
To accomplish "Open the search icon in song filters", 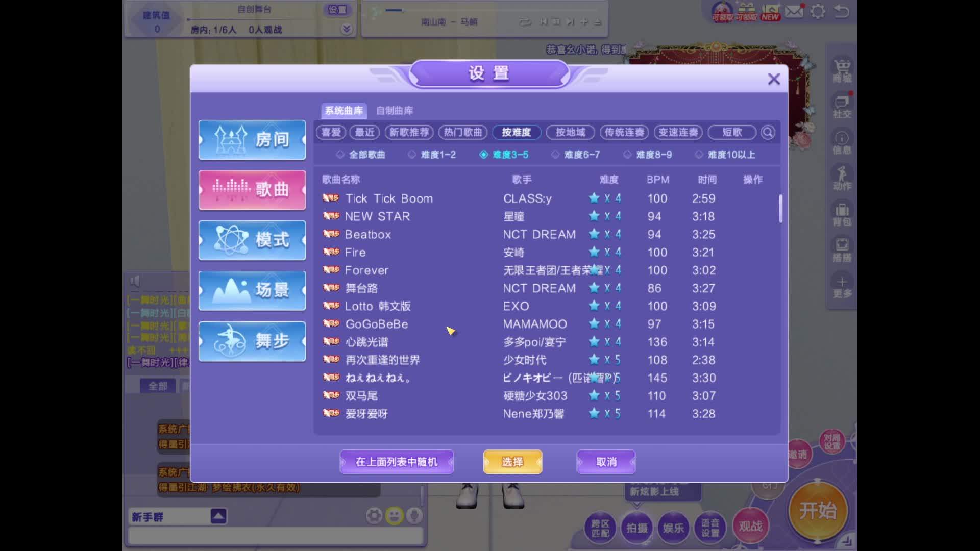I will click(768, 133).
